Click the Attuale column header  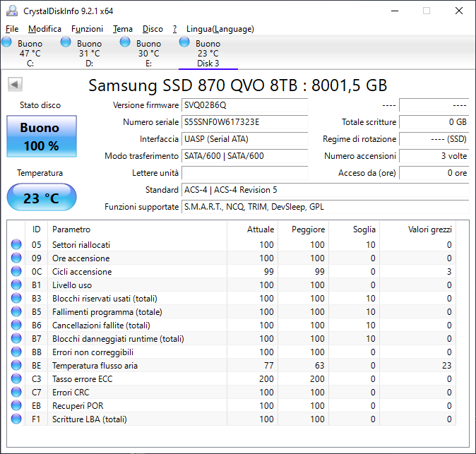point(252,229)
